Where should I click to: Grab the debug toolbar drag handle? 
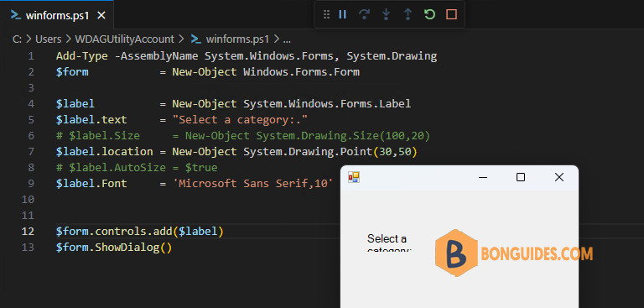pyautogui.click(x=326, y=15)
